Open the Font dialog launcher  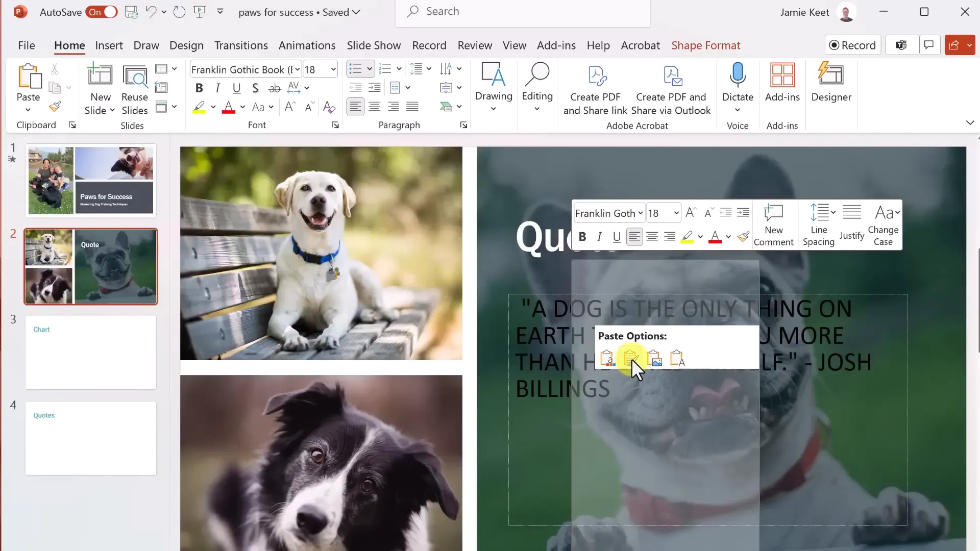(x=335, y=125)
